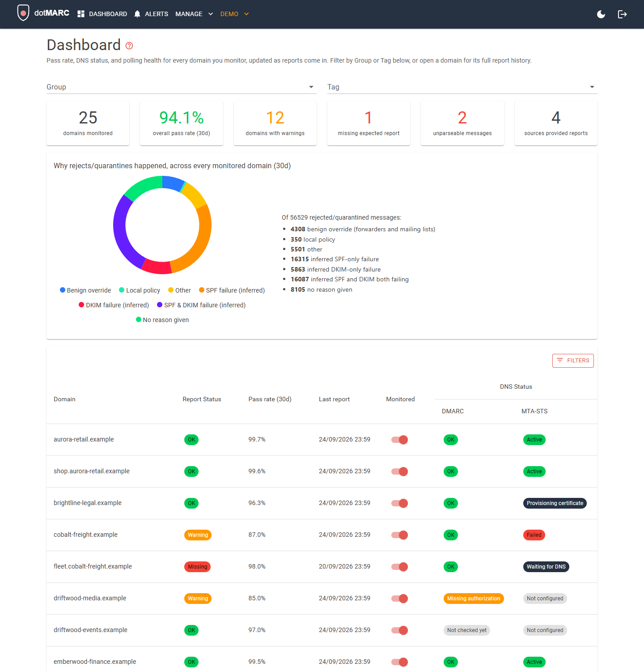Image resolution: width=644 pixels, height=671 pixels.
Task: Click the missing expected report card
Action: [369, 123]
